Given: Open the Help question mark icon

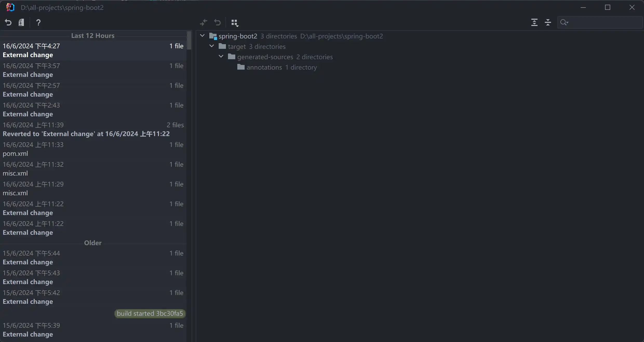Looking at the screenshot, I should tap(38, 23).
